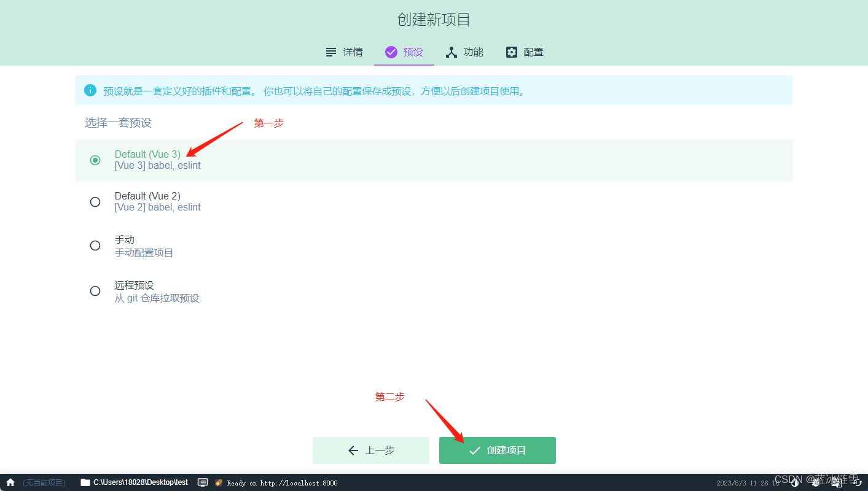
Task: Open the 详情 details tab
Action: pos(344,52)
